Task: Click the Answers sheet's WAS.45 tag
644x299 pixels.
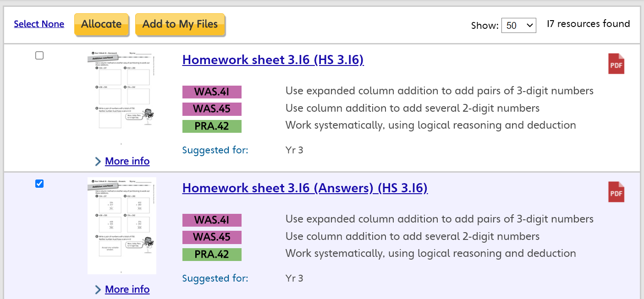Action: point(212,237)
